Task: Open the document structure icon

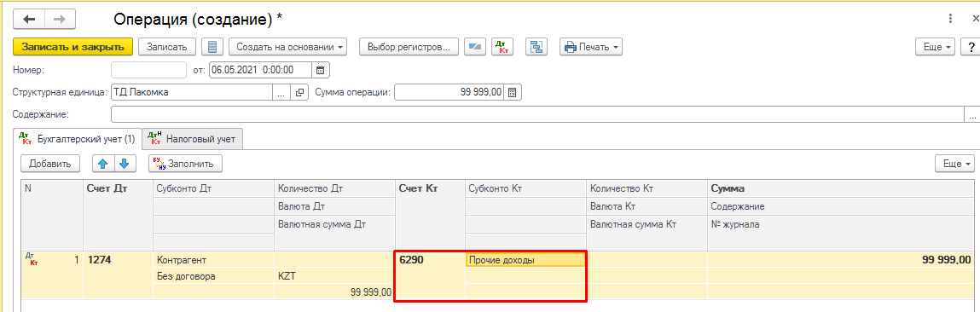Action: 536,47
